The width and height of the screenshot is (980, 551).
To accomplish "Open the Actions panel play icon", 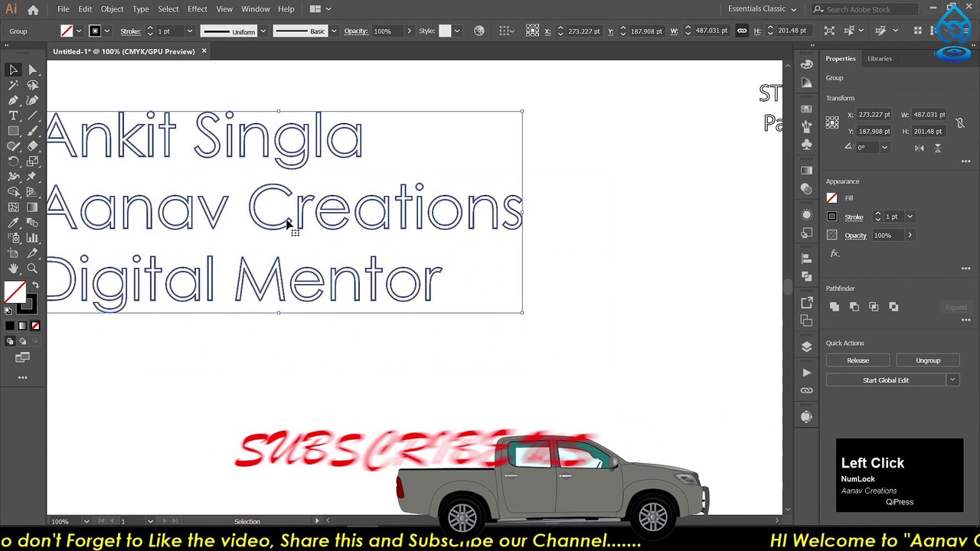I will (806, 373).
